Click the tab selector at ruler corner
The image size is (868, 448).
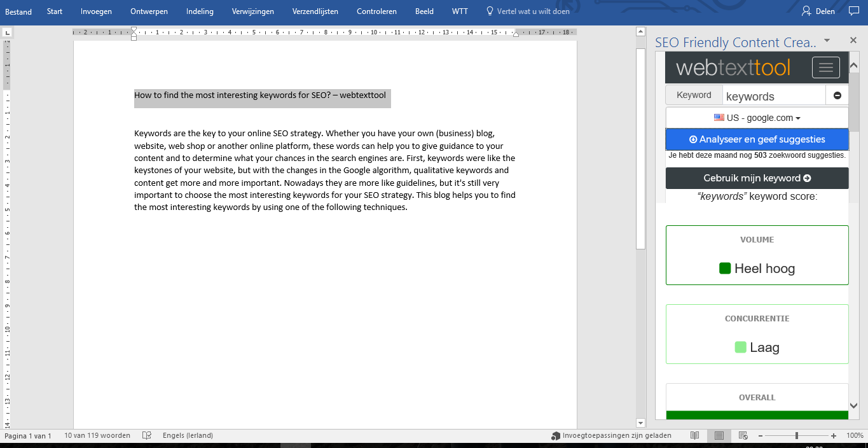(x=6, y=32)
